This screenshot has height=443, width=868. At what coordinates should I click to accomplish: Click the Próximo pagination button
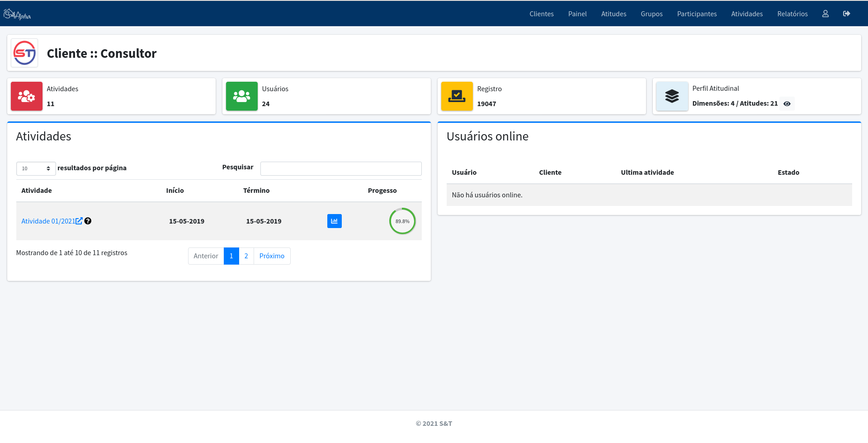tap(272, 256)
